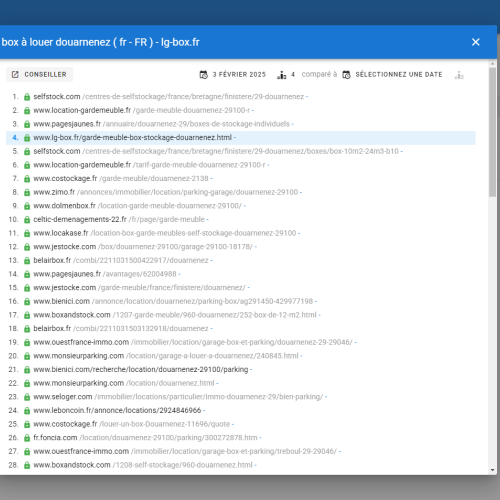This screenshot has width=500, height=500.
Task: Select the highlighted www.lg-box.fr result row
Action: 241,138
